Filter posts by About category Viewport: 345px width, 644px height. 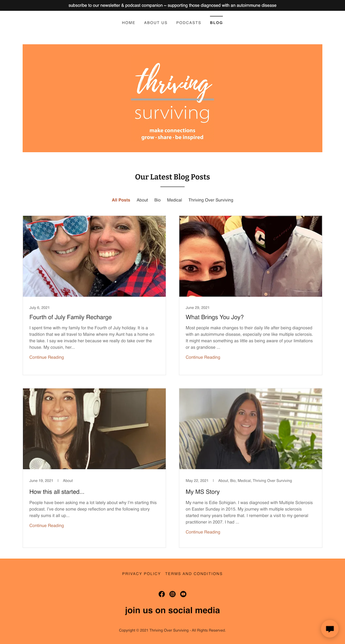coord(142,200)
